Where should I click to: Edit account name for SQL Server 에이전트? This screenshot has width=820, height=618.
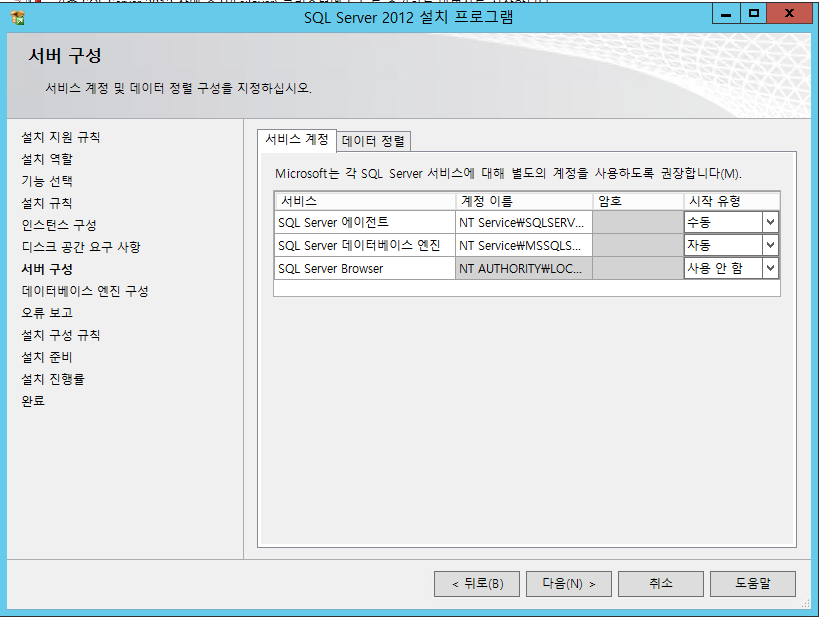click(523, 222)
